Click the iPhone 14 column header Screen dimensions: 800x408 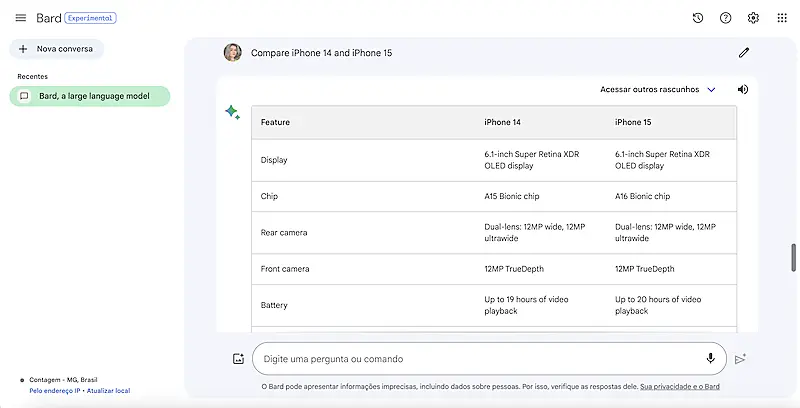(x=502, y=122)
